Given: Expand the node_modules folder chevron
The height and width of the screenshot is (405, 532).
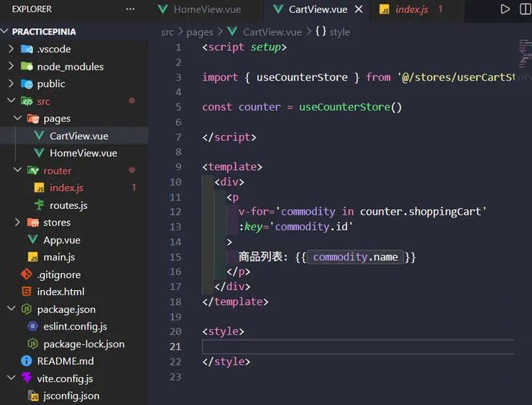Looking at the screenshot, I should [x=11, y=66].
